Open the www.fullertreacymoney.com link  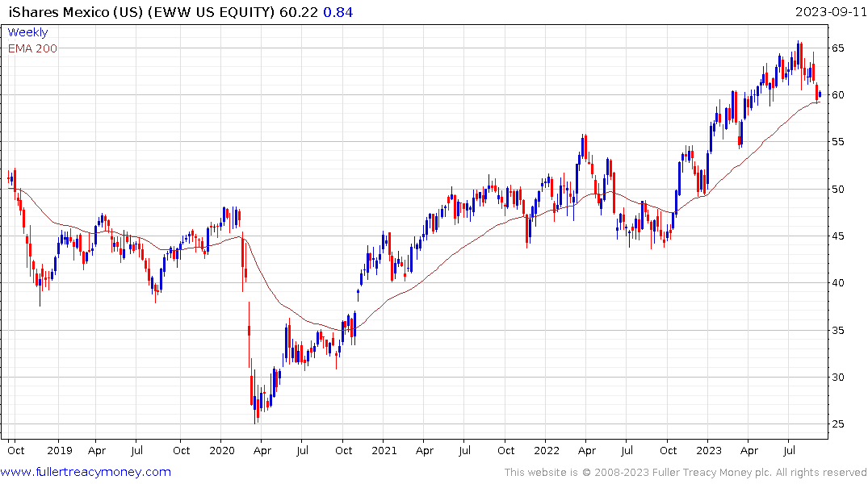click(x=86, y=472)
